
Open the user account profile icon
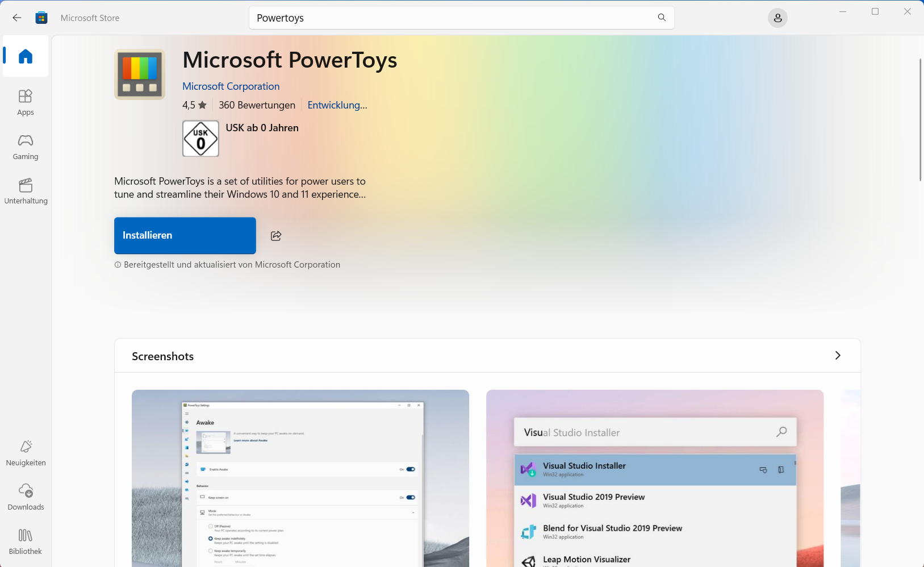pos(777,18)
